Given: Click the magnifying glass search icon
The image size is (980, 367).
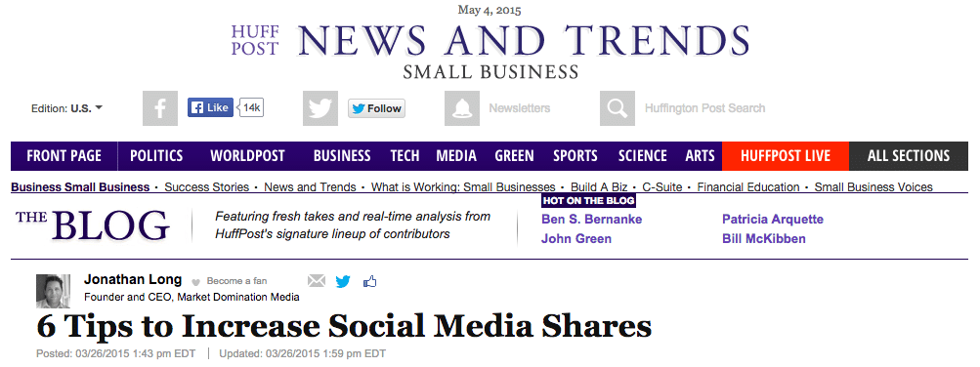Looking at the screenshot, I should tap(618, 108).
